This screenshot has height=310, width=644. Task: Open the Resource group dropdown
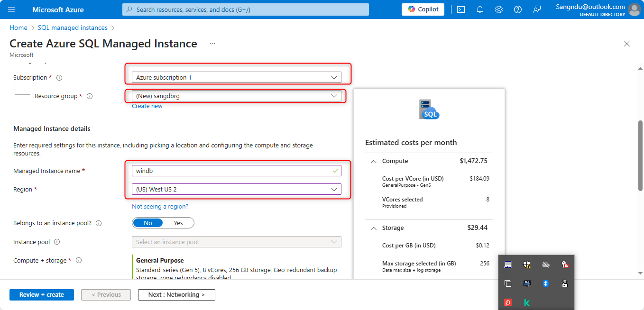coord(237,96)
